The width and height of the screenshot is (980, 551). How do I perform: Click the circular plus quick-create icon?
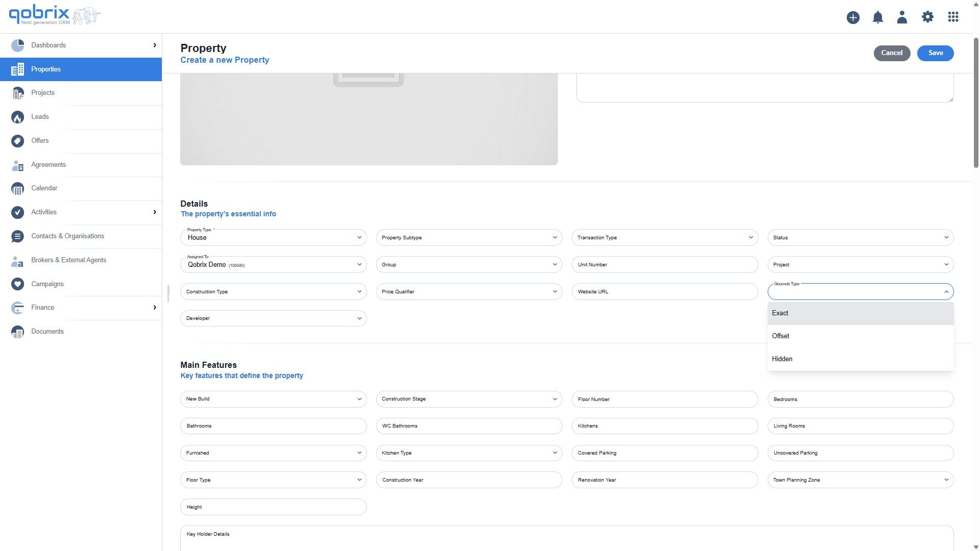tap(852, 17)
